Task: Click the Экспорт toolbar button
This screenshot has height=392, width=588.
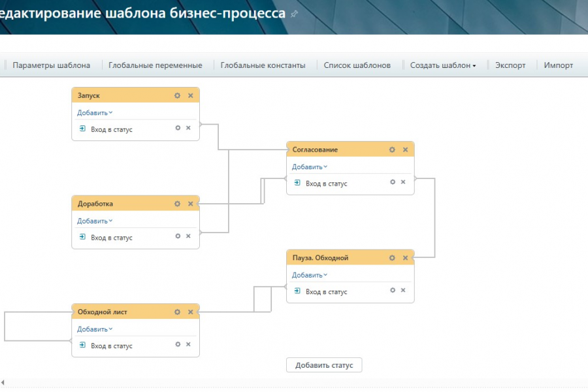Action: tap(510, 65)
